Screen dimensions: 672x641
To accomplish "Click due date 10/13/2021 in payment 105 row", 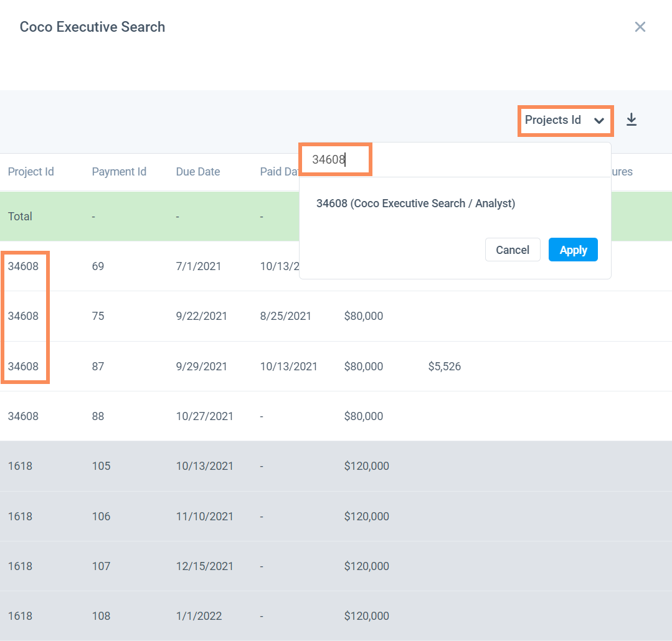I will tap(204, 466).
